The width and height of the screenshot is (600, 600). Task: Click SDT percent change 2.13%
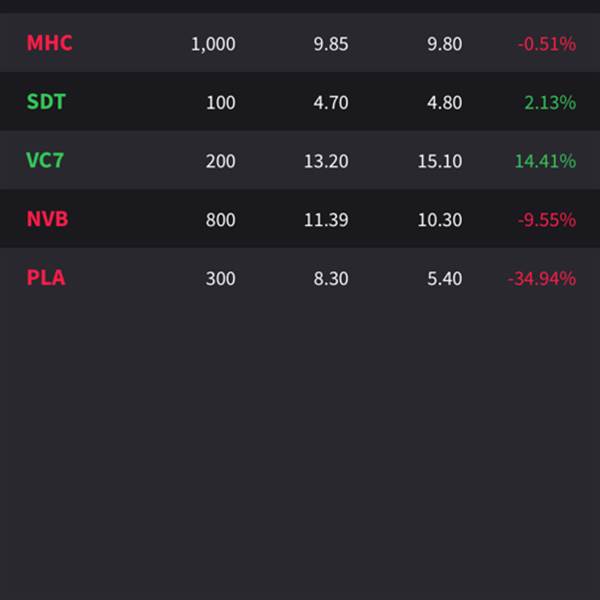click(x=550, y=103)
